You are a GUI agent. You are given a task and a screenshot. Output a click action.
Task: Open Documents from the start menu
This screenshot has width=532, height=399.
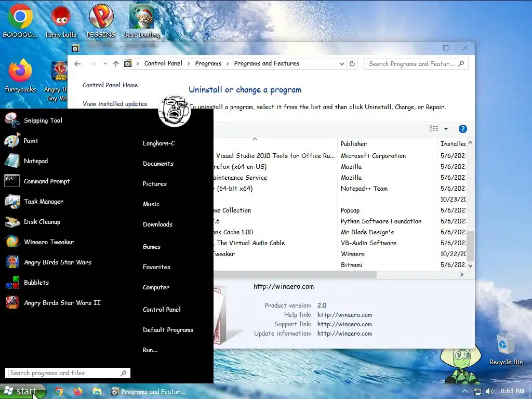coord(158,164)
